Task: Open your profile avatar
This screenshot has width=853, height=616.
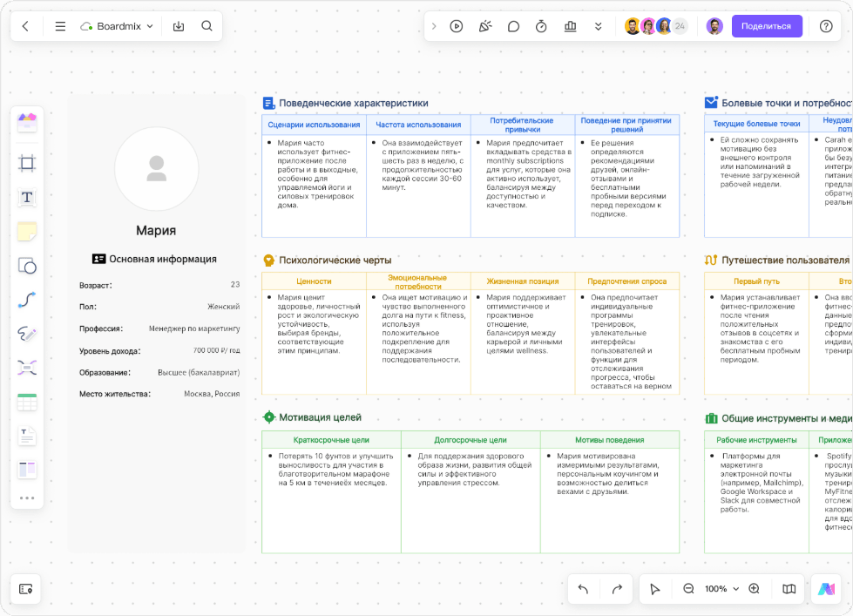Action: 714,26
